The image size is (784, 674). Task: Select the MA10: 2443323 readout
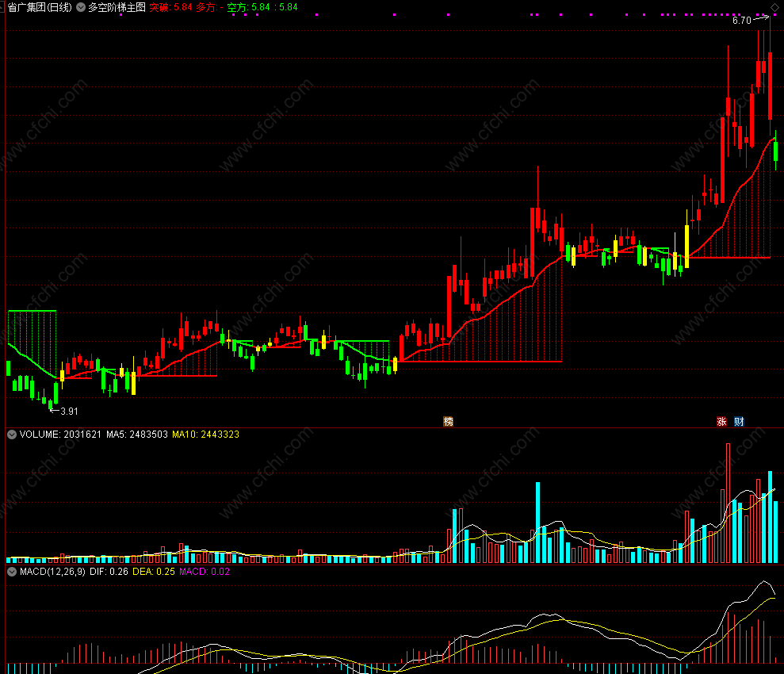pos(205,435)
